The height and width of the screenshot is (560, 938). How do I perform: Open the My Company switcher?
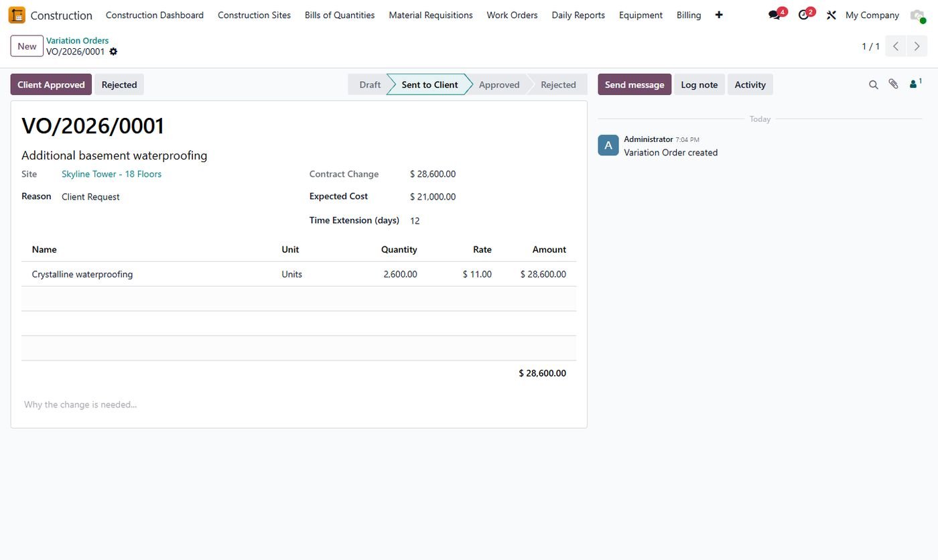coord(872,15)
